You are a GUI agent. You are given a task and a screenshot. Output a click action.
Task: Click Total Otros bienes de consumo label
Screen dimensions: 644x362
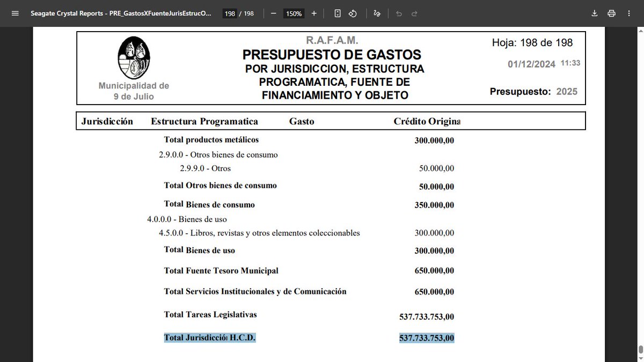click(221, 186)
